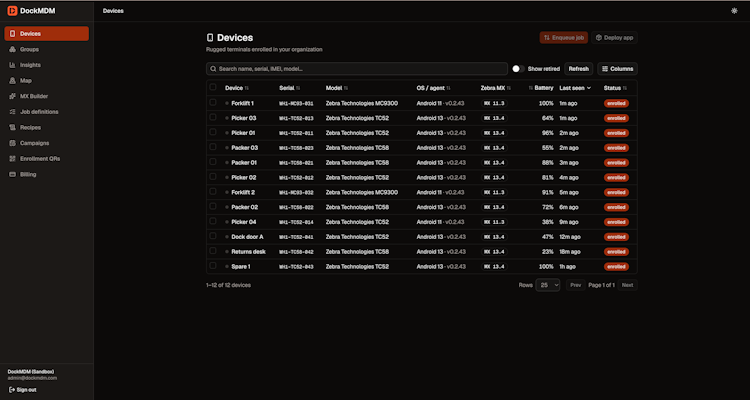Open the Insights page
Screen dimensions: 750x400
pos(46,65)
